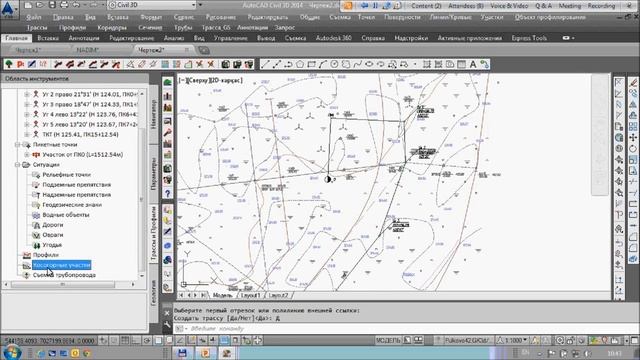Click the tree panel horizontal scrollbar

pos(62,284)
